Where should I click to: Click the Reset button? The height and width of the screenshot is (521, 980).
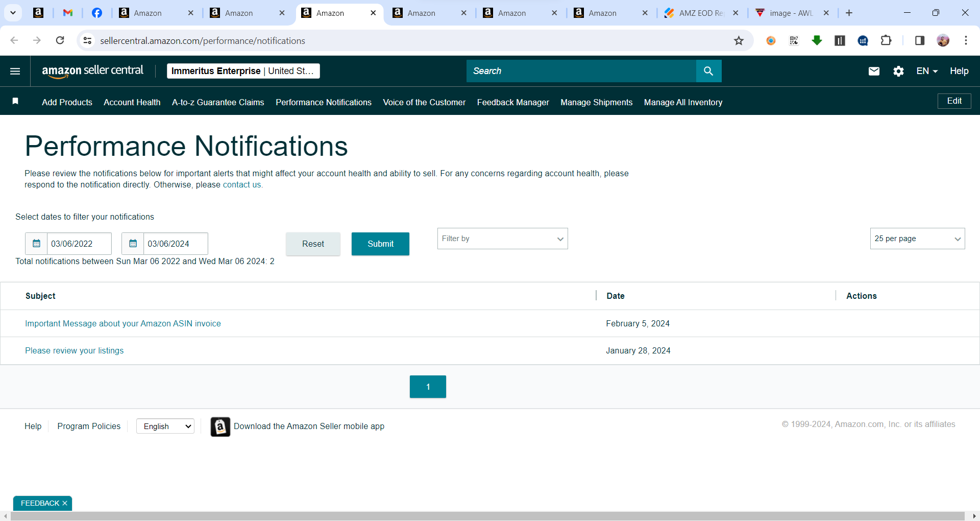click(313, 244)
